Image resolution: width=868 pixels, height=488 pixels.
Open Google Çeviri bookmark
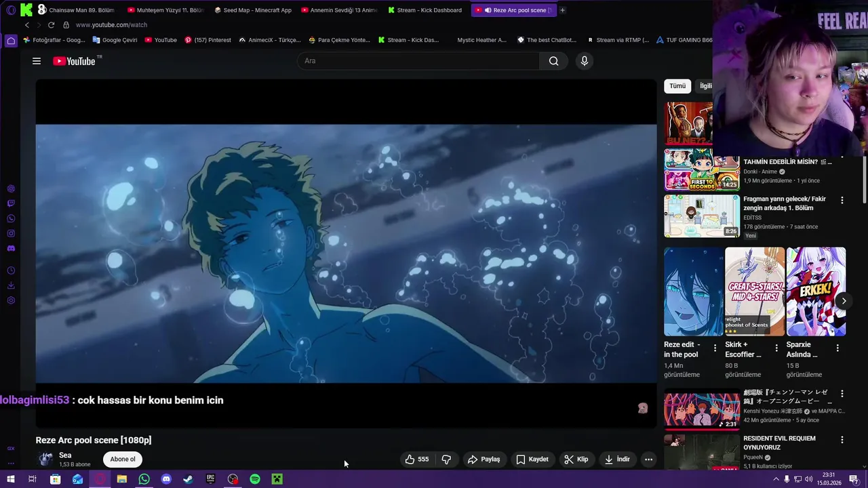pyautogui.click(x=115, y=40)
